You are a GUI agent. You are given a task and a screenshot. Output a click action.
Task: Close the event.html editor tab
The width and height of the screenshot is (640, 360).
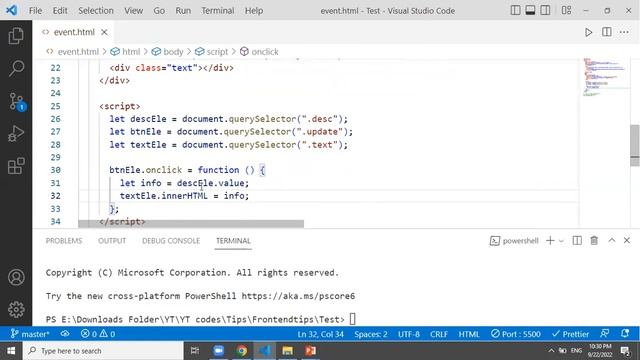pos(104,32)
